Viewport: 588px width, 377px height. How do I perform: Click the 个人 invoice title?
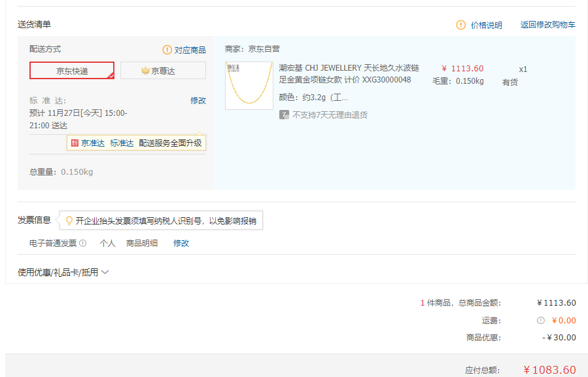[108, 243]
